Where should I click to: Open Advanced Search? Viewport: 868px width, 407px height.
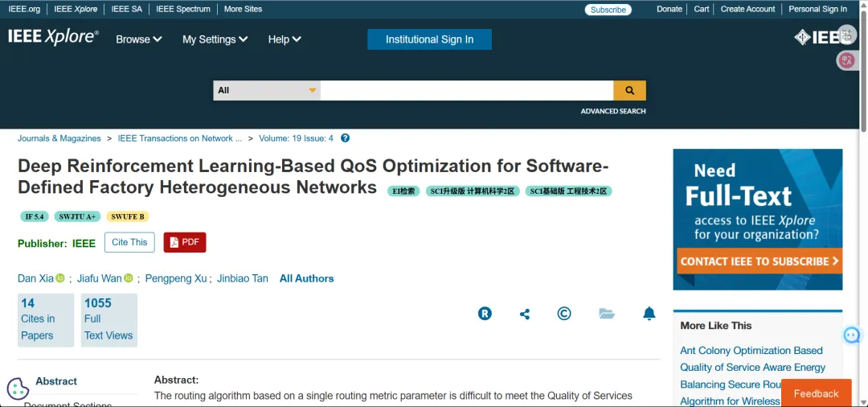tap(612, 111)
